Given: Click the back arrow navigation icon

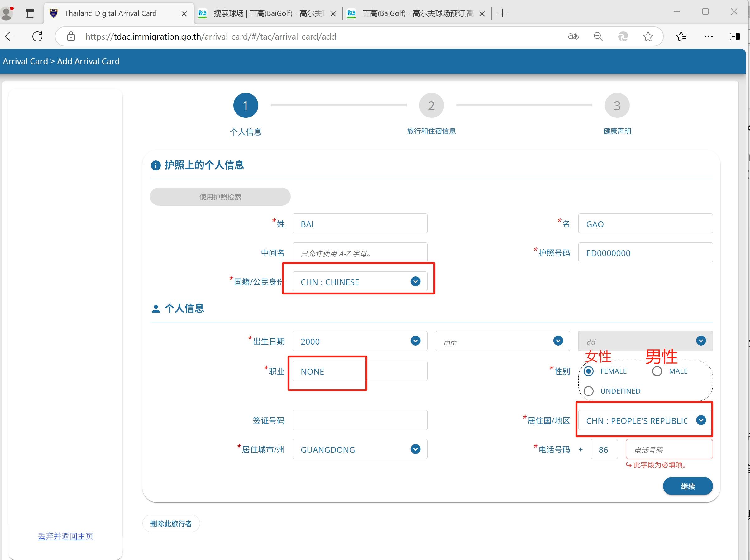Looking at the screenshot, I should coord(10,36).
